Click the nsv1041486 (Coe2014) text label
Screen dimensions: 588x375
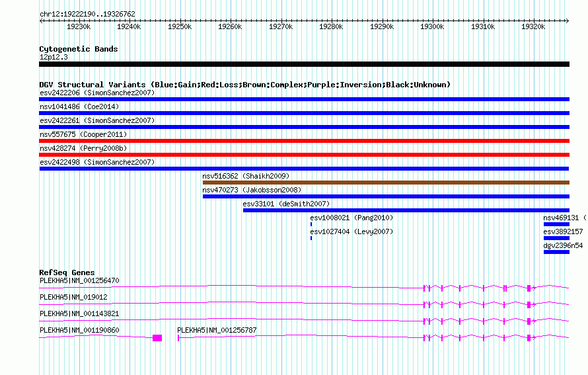(x=79, y=106)
